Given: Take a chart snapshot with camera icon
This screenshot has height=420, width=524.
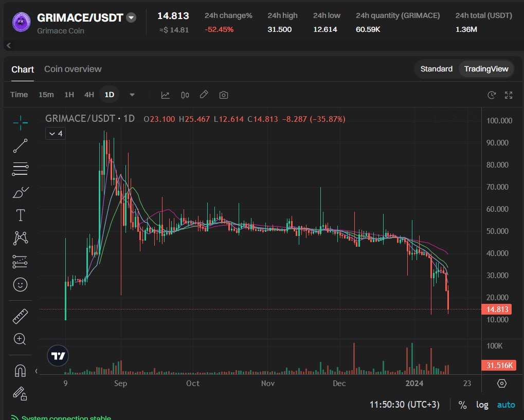Looking at the screenshot, I should (x=224, y=95).
